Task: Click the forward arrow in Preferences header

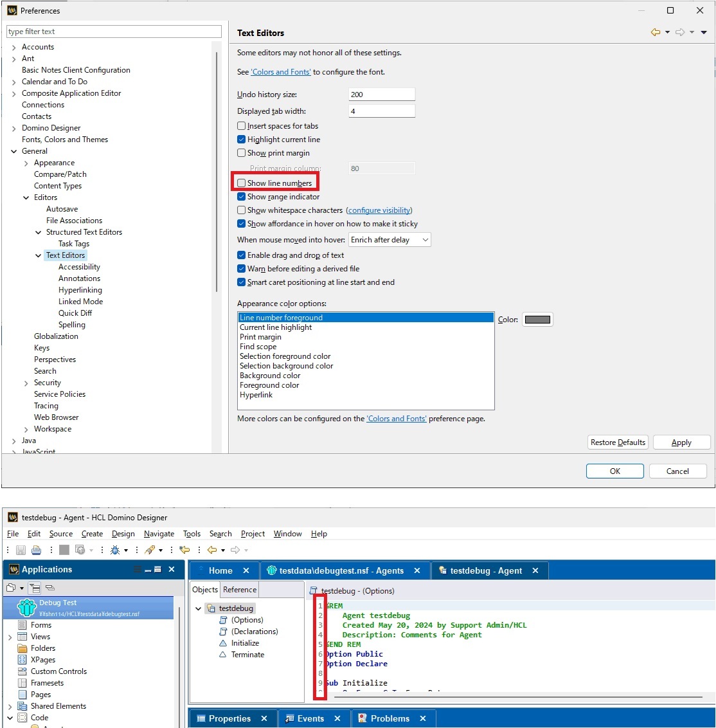Action: click(x=680, y=32)
